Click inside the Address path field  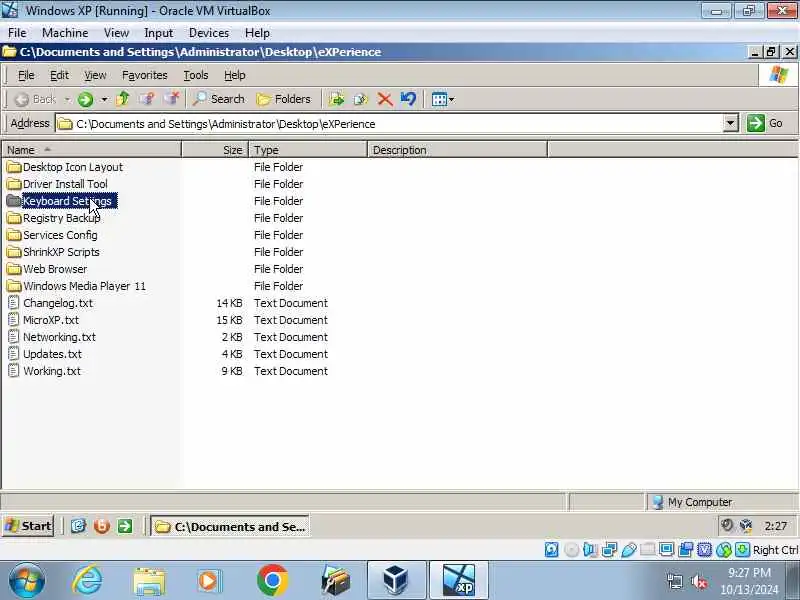tap(389, 123)
